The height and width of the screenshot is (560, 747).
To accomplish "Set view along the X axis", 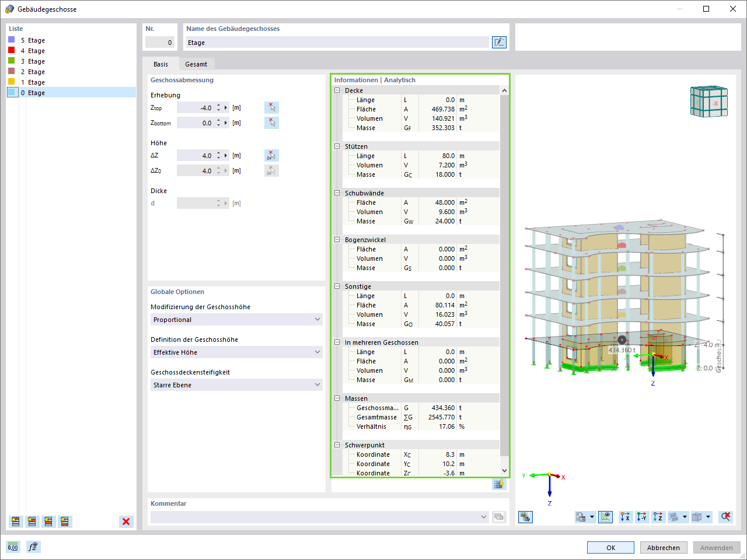I will pos(626,517).
